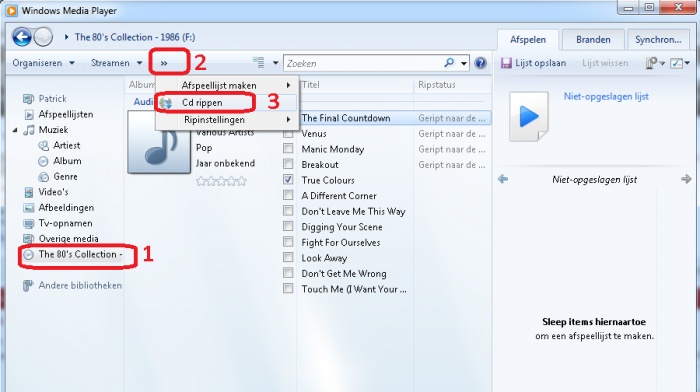Tick the checkbox for Venus

point(288,133)
